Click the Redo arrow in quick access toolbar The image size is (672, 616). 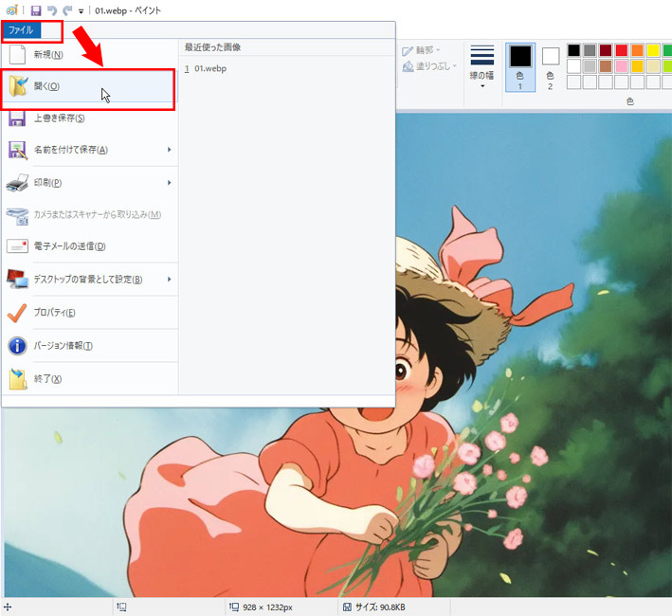pos(67,10)
